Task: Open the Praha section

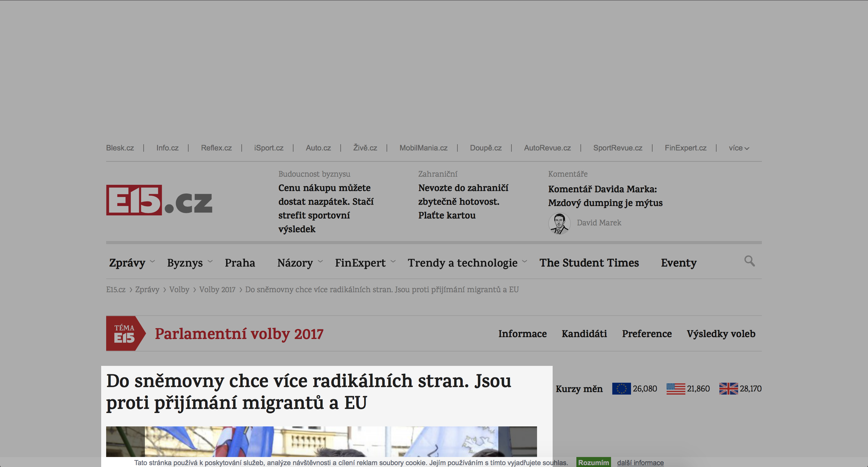Action: tap(240, 263)
